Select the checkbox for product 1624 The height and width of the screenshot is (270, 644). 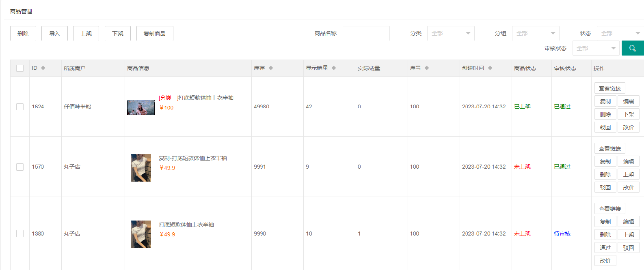click(20, 107)
